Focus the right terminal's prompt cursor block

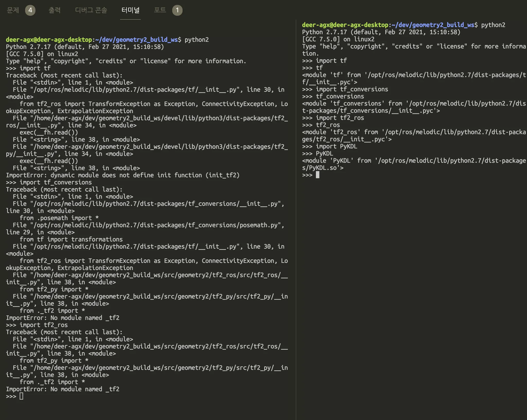(318, 175)
